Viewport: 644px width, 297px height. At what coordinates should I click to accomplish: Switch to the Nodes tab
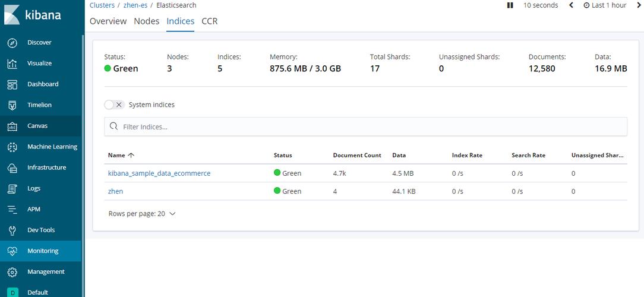coord(147,21)
